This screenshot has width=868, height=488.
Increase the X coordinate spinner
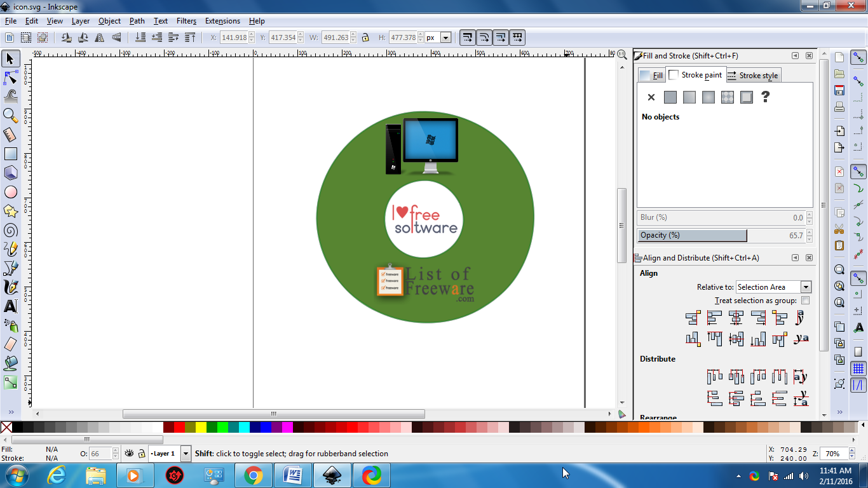(252, 35)
